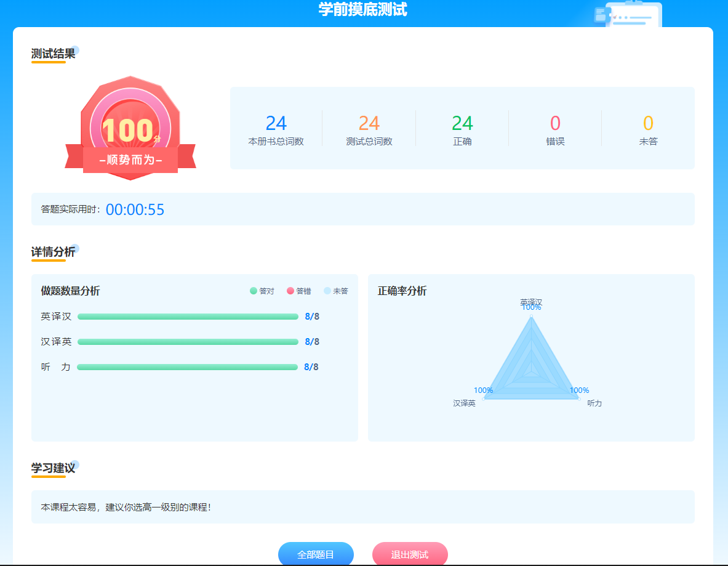This screenshot has height=566, width=728.
Task: Select the 测试结果 section heading
Action: click(53, 54)
